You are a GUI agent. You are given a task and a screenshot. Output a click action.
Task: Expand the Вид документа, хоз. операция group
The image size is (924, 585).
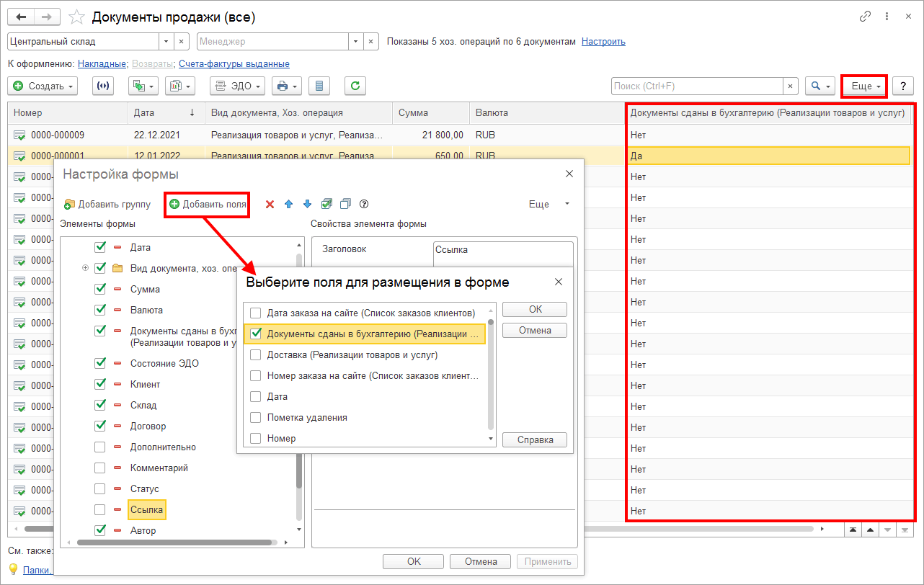click(85, 268)
